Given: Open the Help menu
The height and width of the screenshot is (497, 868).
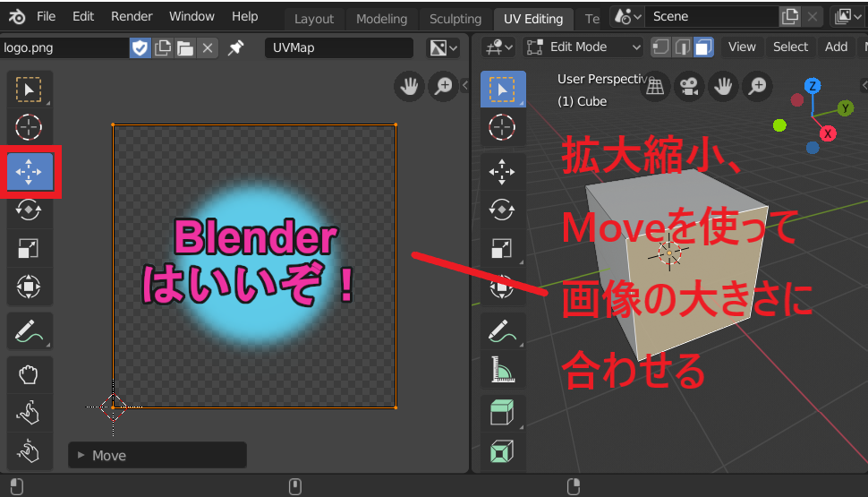Looking at the screenshot, I should pos(244,17).
